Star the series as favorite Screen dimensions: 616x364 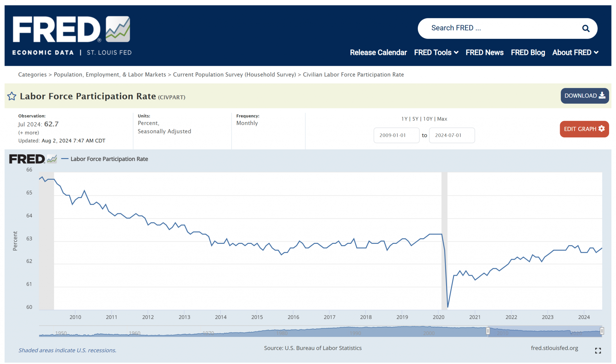(x=12, y=96)
